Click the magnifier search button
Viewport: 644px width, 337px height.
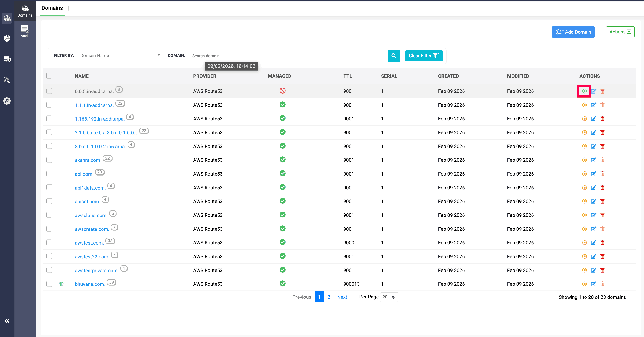click(394, 56)
